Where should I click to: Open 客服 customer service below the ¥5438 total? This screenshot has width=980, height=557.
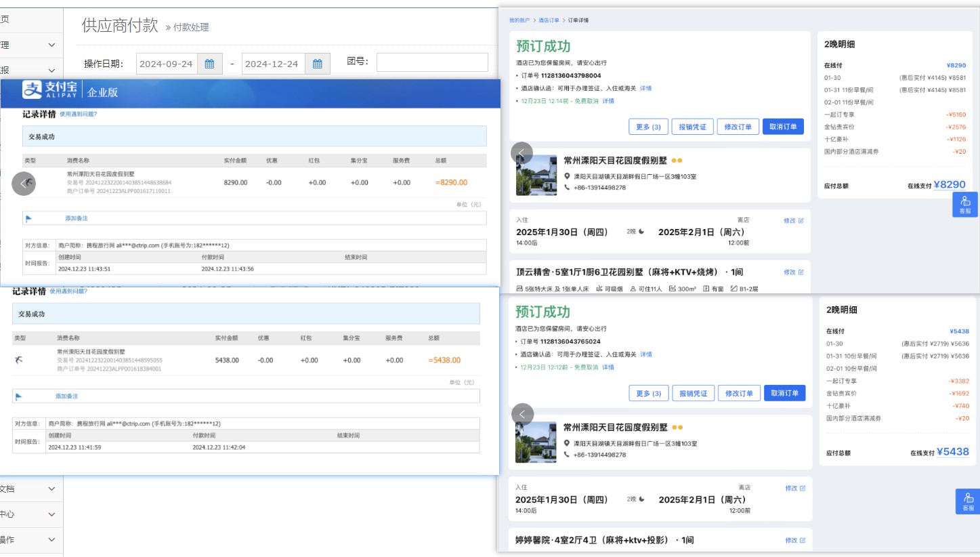click(967, 501)
